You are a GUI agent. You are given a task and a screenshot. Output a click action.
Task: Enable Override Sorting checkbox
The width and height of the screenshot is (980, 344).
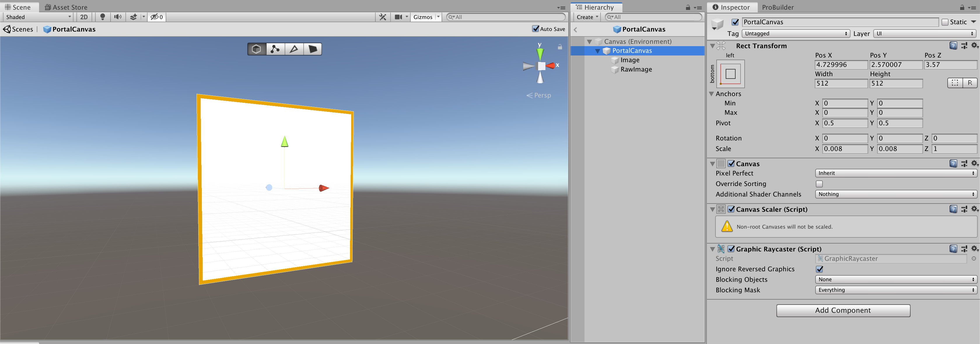820,184
